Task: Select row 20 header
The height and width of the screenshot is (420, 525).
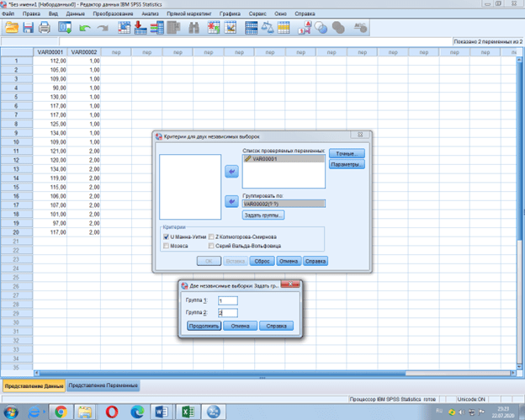Action: coord(17,232)
